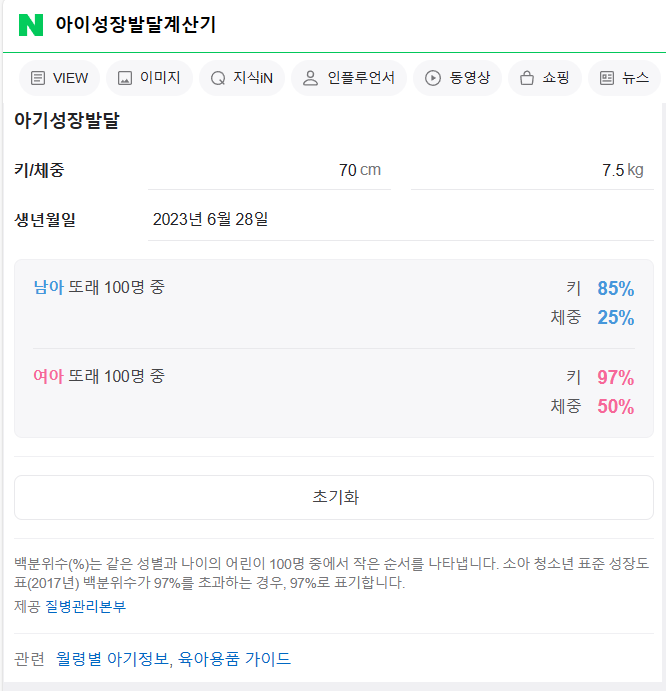666x691 pixels.
Task: Open the 쇼핑 tab
Action: click(545, 78)
